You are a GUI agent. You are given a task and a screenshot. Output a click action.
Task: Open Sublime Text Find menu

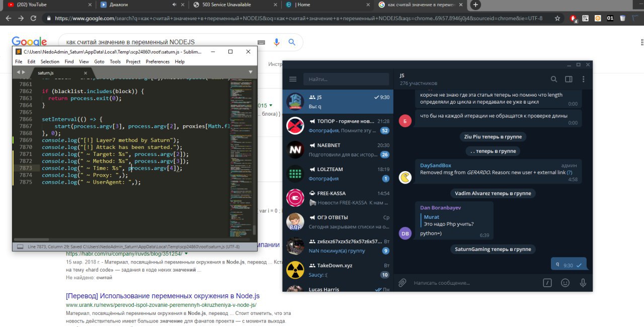point(69,61)
